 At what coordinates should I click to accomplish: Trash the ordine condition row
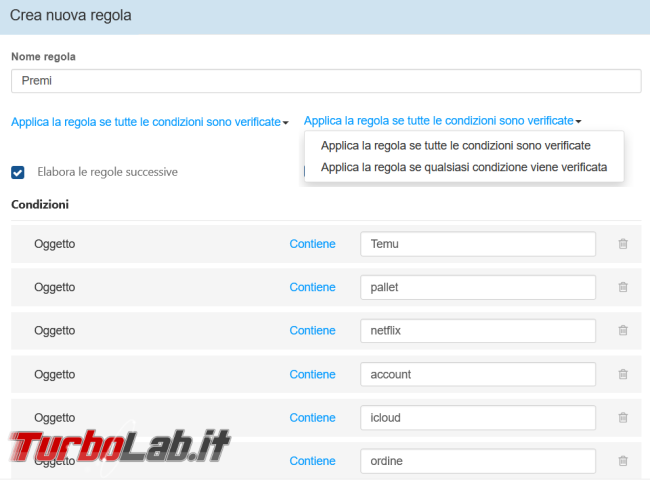click(623, 461)
